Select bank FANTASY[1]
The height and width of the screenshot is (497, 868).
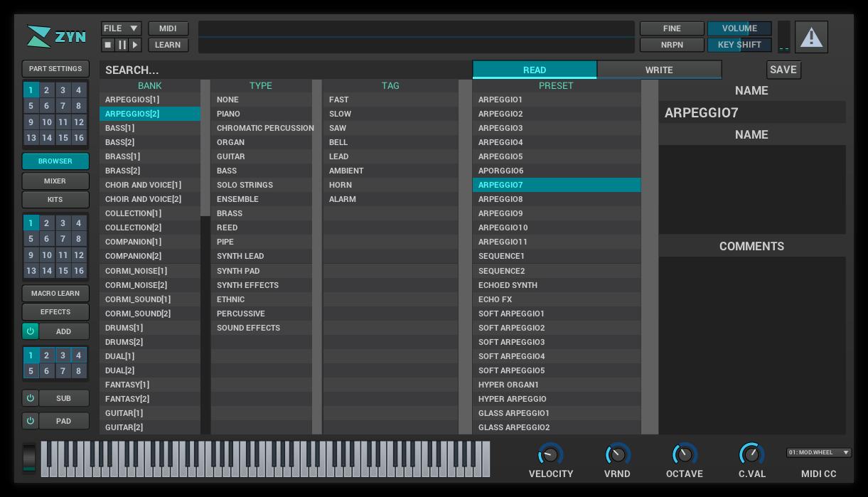pyautogui.click(x=150, y=385)
